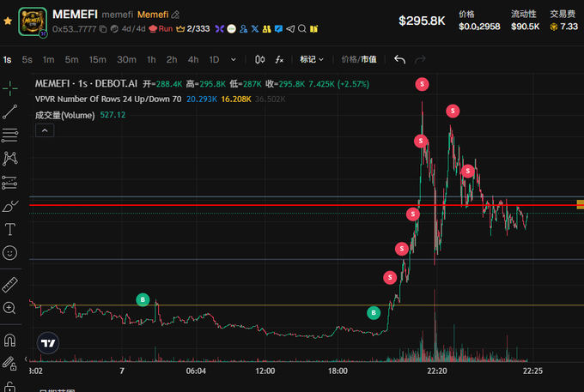Click the crown icon next to 2/333
The image size is (584, 392).
(x=180, y=29)
